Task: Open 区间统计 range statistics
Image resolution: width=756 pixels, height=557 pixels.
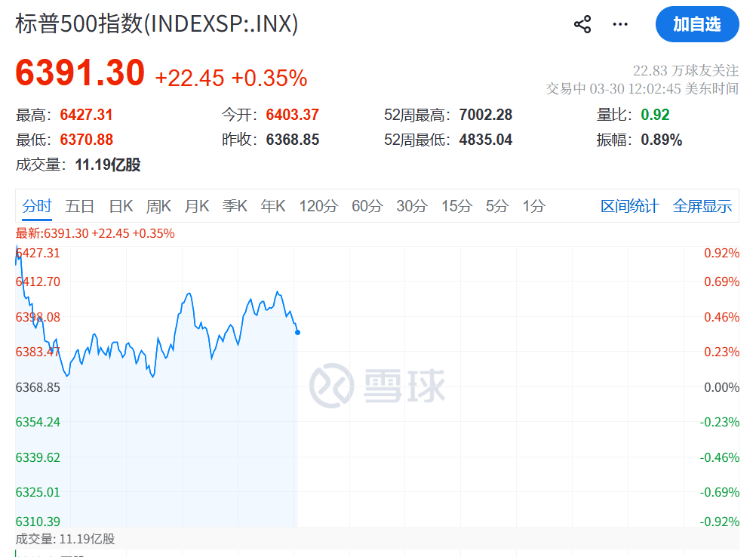Action: point(629,206)
